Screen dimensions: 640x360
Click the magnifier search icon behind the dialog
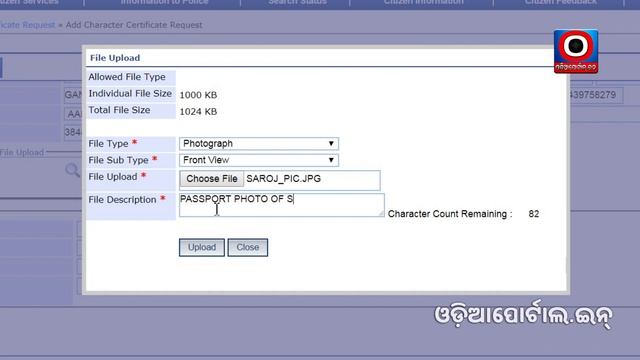72,170
